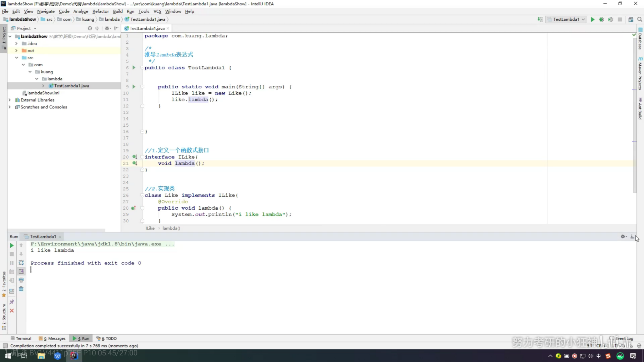The width and height of the screenshot is (644, 362).
Task: Collapse the lambdaShow project root
Action: pyautogui.click(x=10, y=36)
